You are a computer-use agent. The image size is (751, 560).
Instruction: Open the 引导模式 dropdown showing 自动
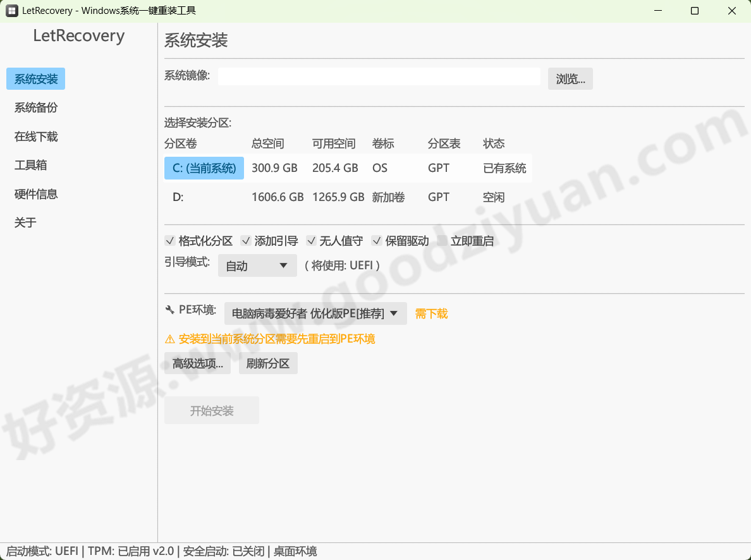(257, 265)
